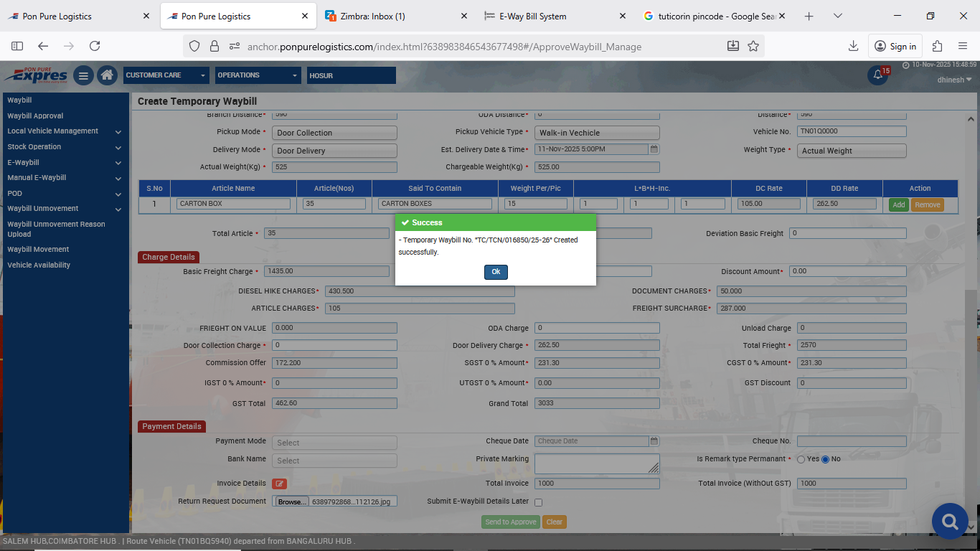Reload the page with browser refresh icon
This screenshot has height=551, width=980.
point(95,46)
